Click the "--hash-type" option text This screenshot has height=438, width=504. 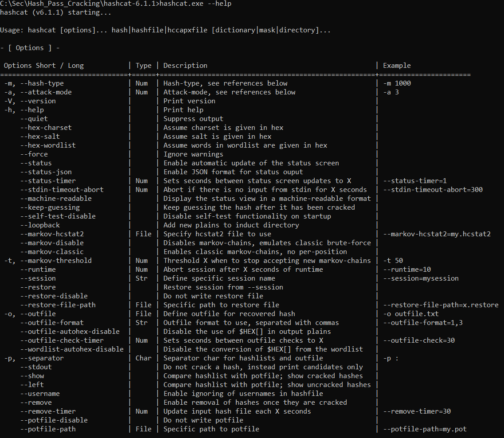[42, 83]
